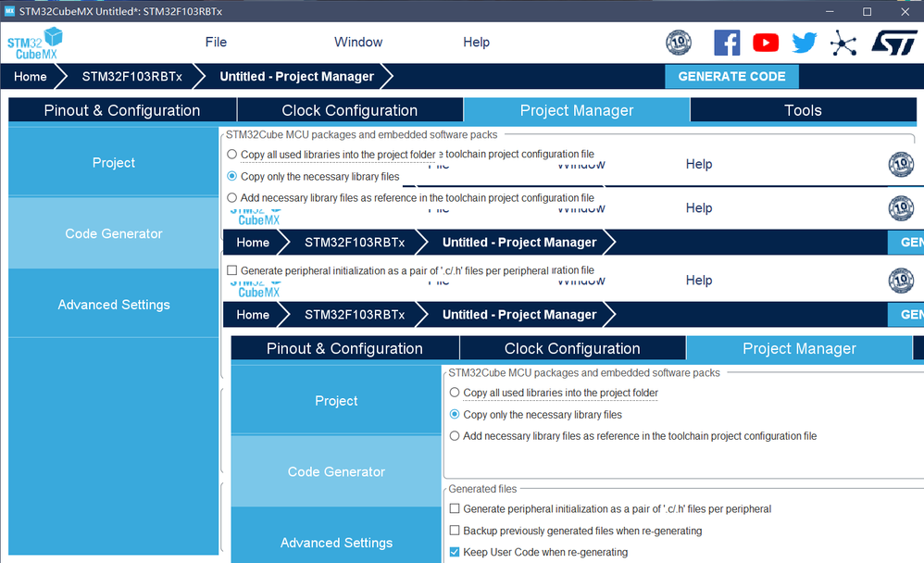Select the nested lower Project Manager tab
The width and height of the screenshot is (924, 563).
coord(799,348)
